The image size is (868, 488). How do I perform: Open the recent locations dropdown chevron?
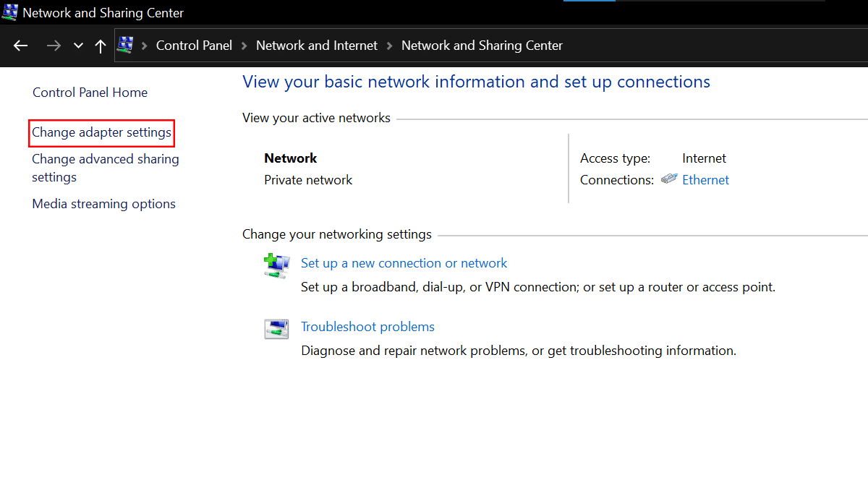(78, 46)
